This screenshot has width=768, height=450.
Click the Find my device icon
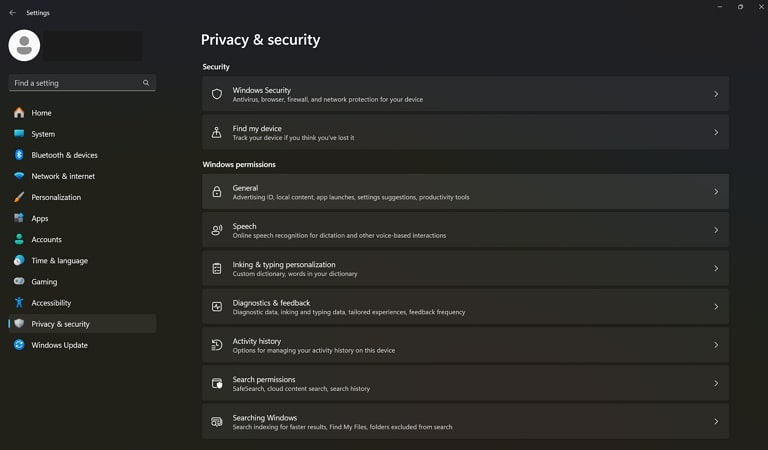click(217, 132)
